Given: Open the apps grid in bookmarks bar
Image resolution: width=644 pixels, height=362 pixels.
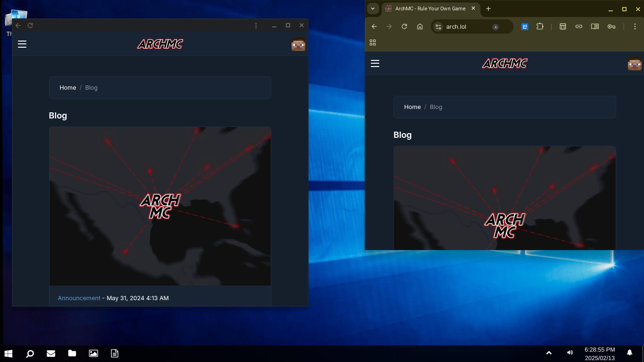Looking at the screenshot, I should pyautogui.click(x=373, y=42).
